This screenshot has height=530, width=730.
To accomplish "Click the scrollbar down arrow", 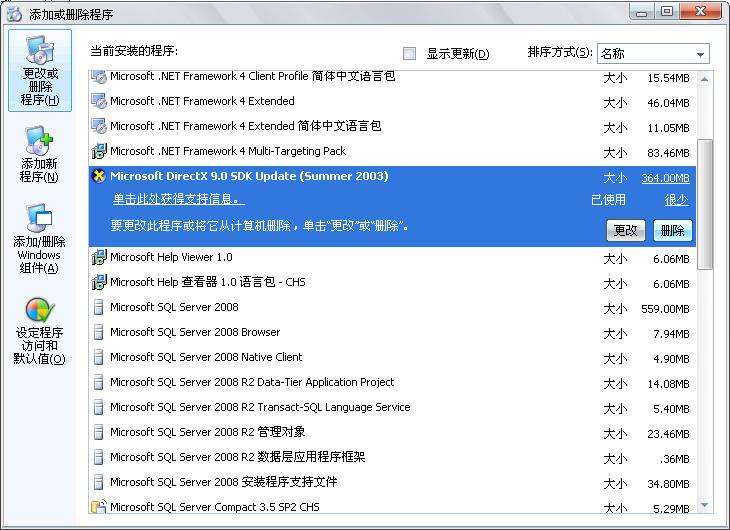I will 705,505.
